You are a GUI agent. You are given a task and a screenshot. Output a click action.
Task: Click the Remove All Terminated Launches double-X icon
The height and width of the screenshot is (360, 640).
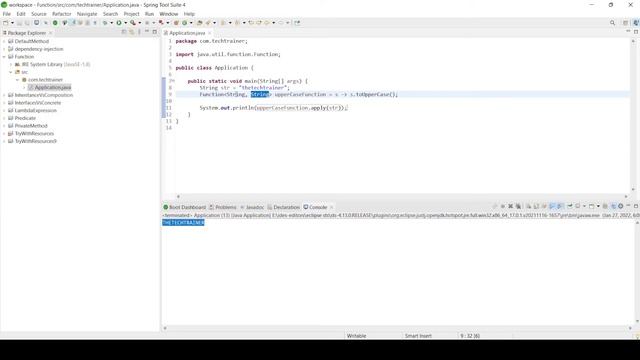518,207
